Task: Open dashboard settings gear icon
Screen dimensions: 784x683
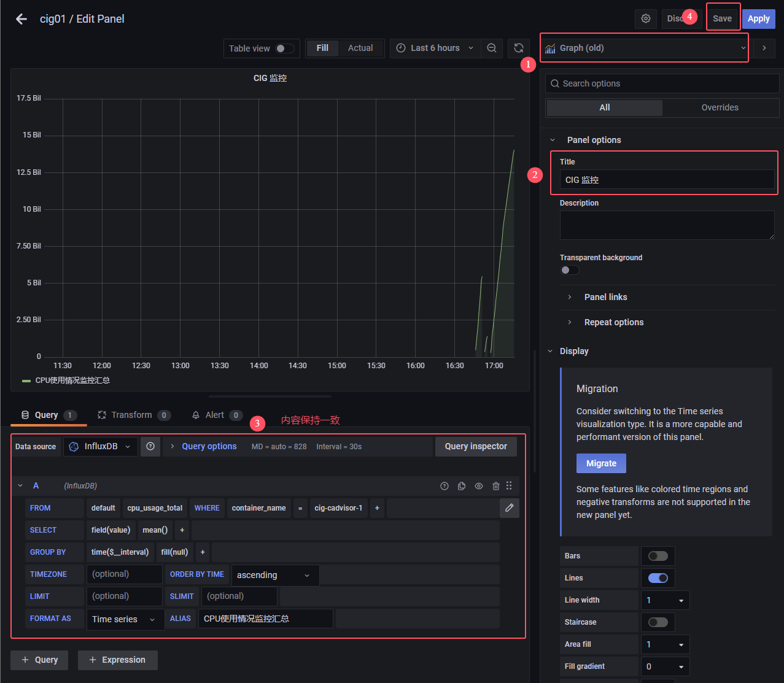Action: click(646, 18)
